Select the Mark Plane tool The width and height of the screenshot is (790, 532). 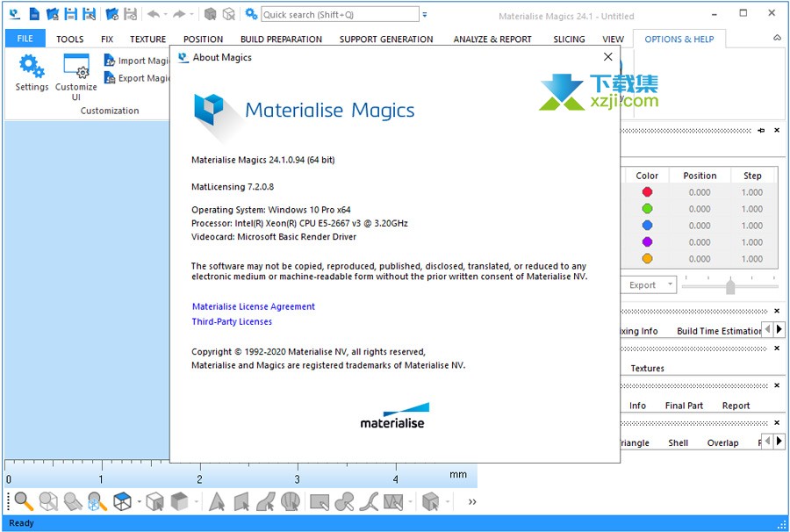(x=242, y=501)
